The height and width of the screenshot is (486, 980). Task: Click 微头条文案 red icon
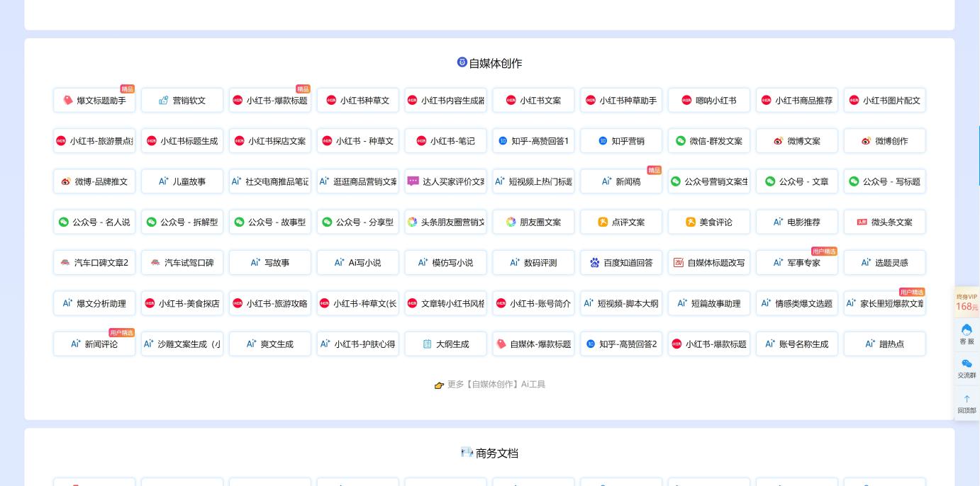(x=862, y=222)
